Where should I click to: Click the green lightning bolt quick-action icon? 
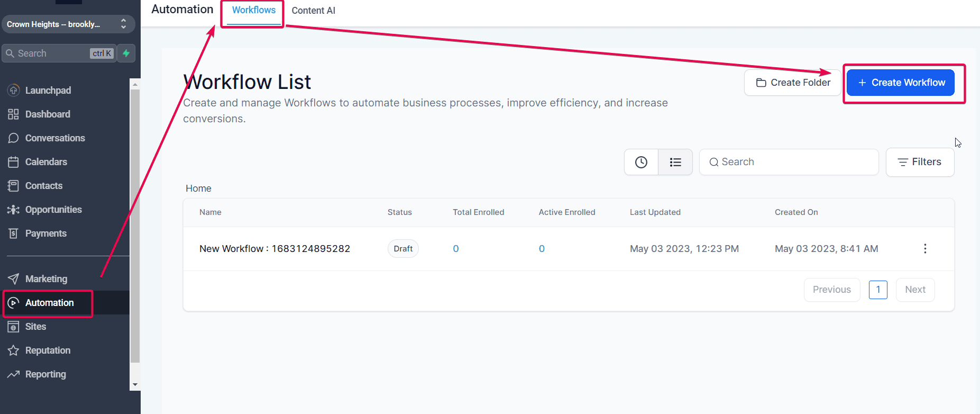click(x=126, y=53)
